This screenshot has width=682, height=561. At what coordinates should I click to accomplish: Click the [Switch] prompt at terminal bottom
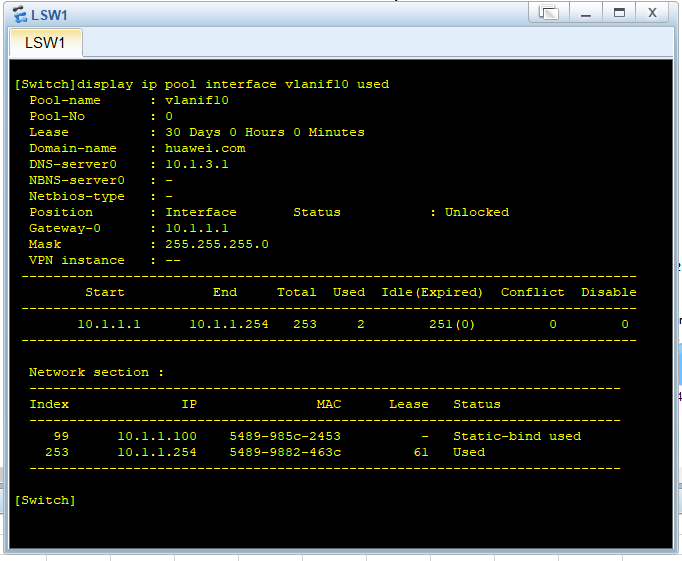point(45,500)
